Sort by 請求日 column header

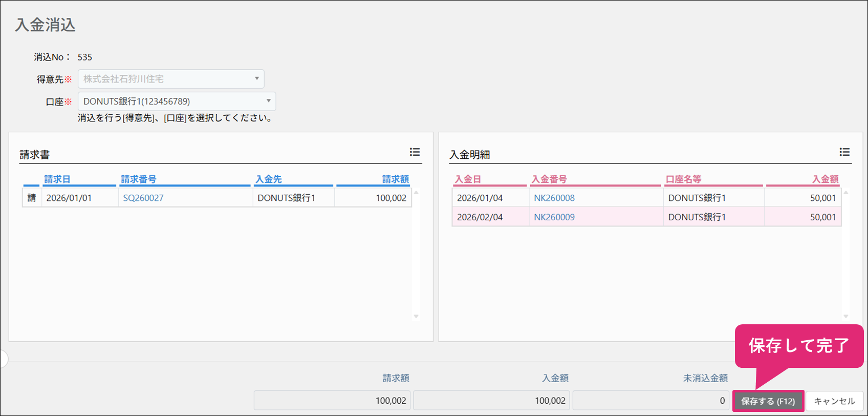[x=57, y=179]
